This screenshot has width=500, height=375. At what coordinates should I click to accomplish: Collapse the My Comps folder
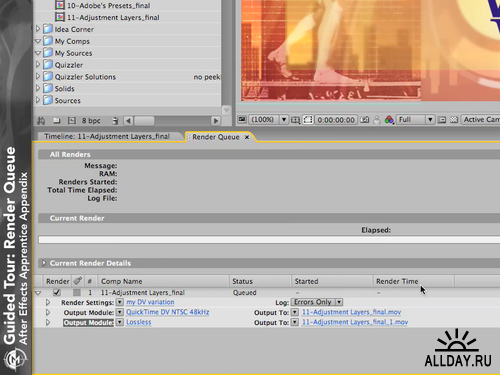click(x=38, y=41)
